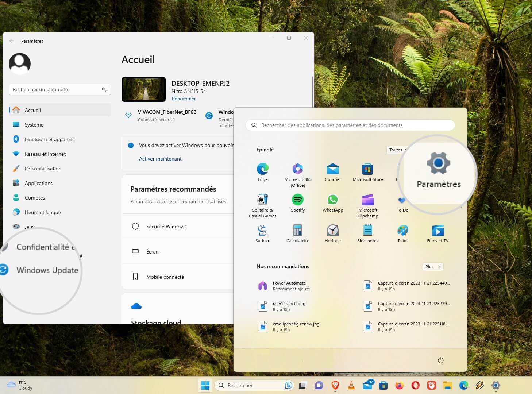
Task: Click the Windows Start button on taskbar
Action: pyautogui.click(x=205, y=385)
